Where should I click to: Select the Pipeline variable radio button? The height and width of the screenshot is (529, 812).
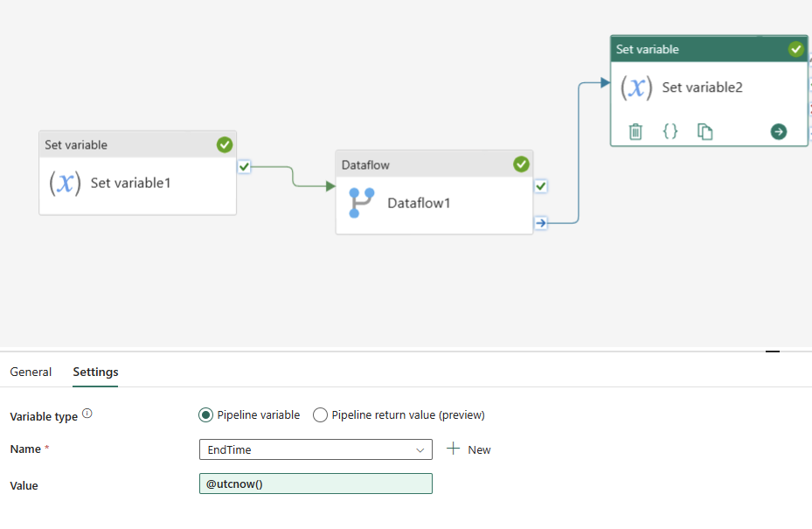(206, 415)
